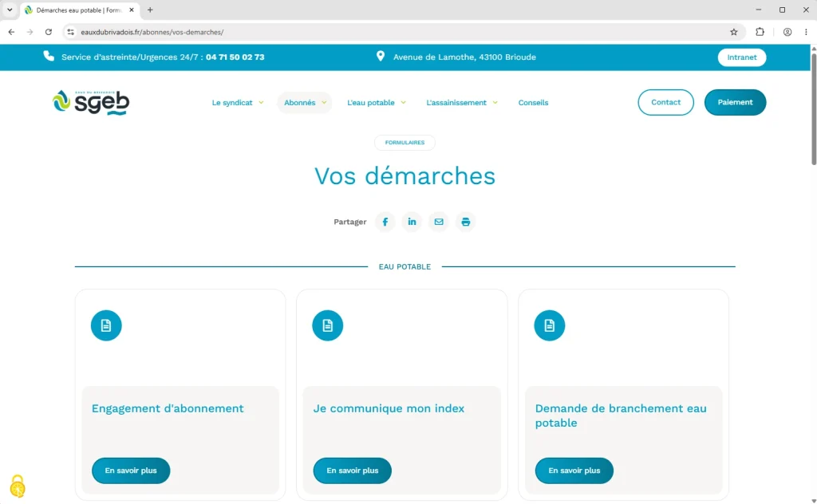The height and width of the screenshot is (504, 817).
Task: Click emergency phone number 04 71 50 02 73
Action: pos(235,57)
